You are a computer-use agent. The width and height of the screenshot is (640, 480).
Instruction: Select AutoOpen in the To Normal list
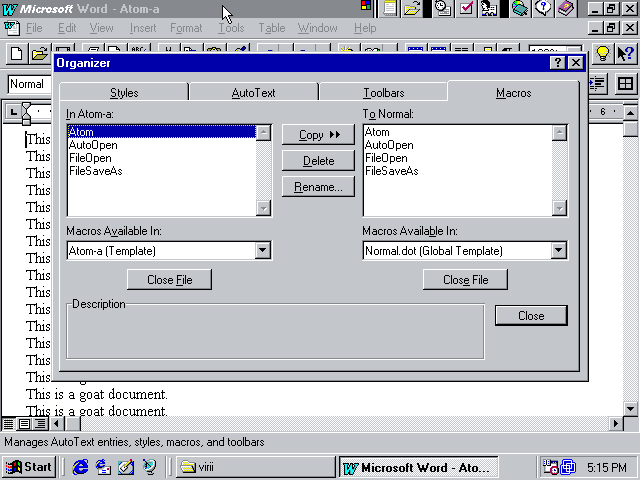pyautogui.click(x=458, y=145)
